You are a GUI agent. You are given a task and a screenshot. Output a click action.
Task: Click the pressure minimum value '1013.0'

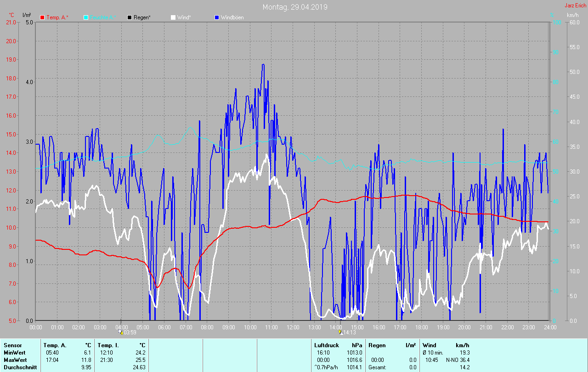(x=355, y=352)
